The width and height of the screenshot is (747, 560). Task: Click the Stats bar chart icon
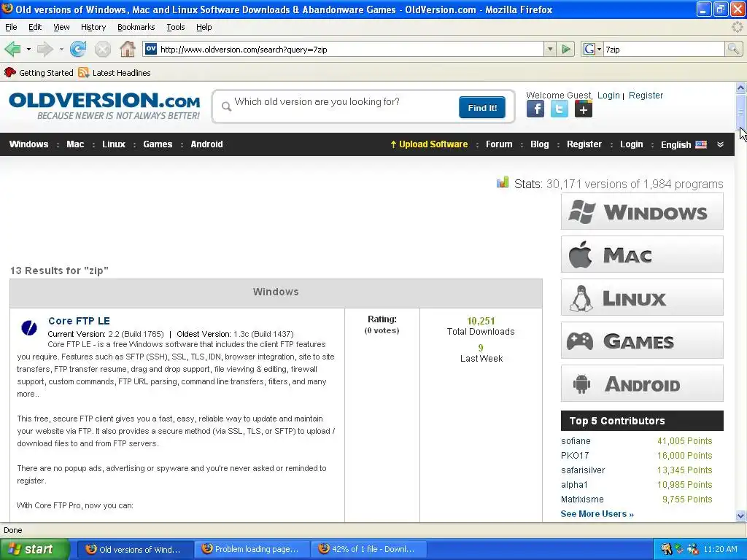(503, 183)
